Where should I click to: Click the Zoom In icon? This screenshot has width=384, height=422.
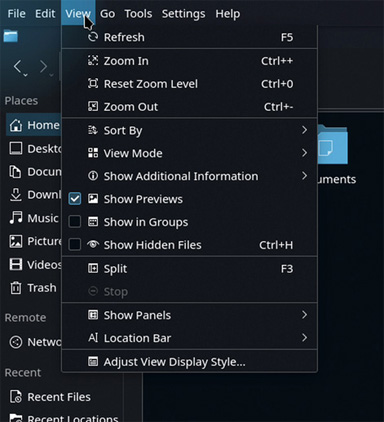tap(93, 61)
